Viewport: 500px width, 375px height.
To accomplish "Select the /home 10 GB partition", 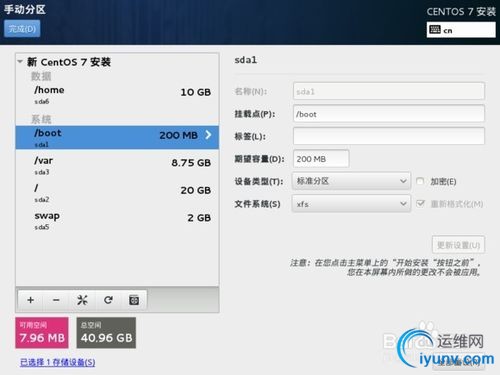I will click(117, 95).
